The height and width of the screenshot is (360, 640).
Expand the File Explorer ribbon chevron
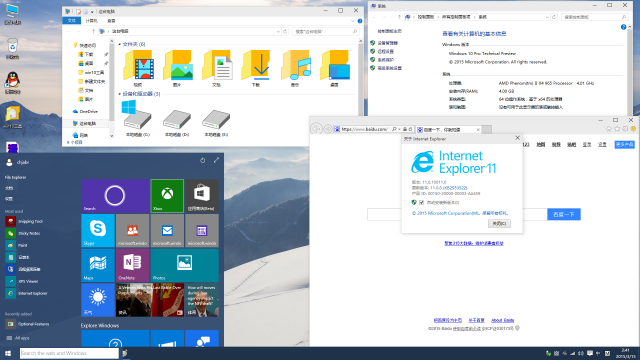352,21
